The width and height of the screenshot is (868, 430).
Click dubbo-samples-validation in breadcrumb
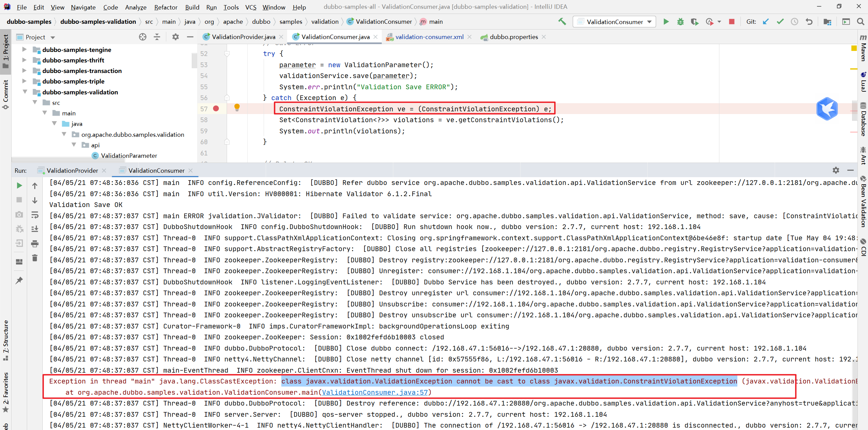pyautogui.click(x=98, y=22)
